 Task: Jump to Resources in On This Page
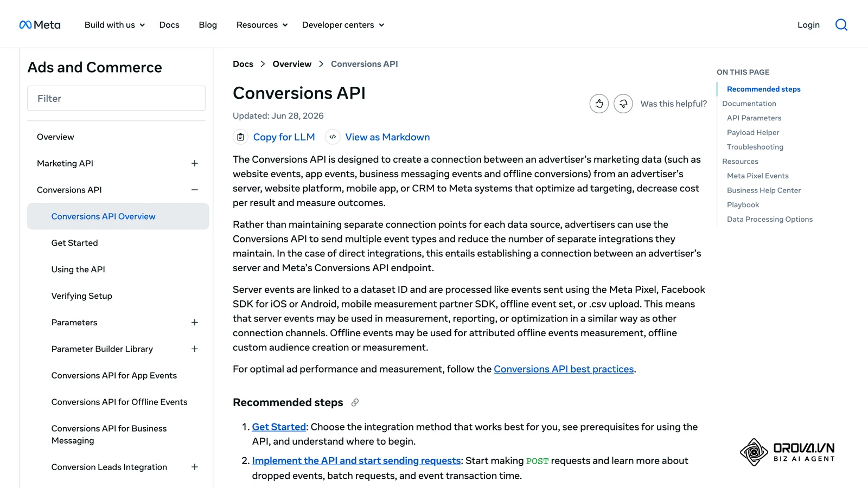coord(740,162)
